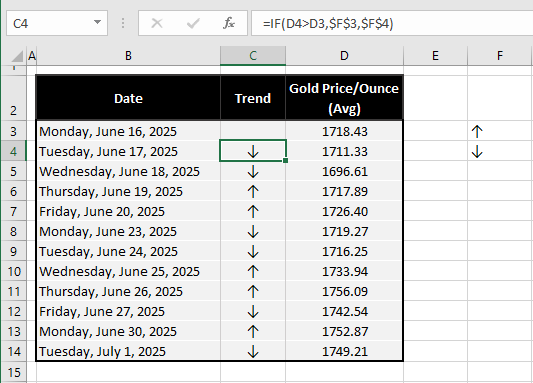533x383 pixels.
Task: Click cell Thursday, June 26, 2025
Action: pos(128,291)
